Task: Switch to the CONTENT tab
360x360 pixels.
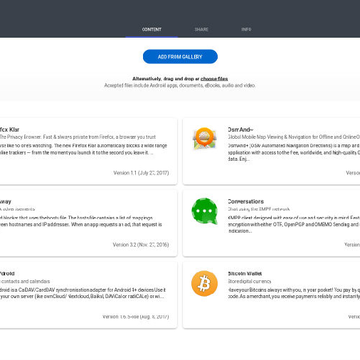Action: point(152,29)
